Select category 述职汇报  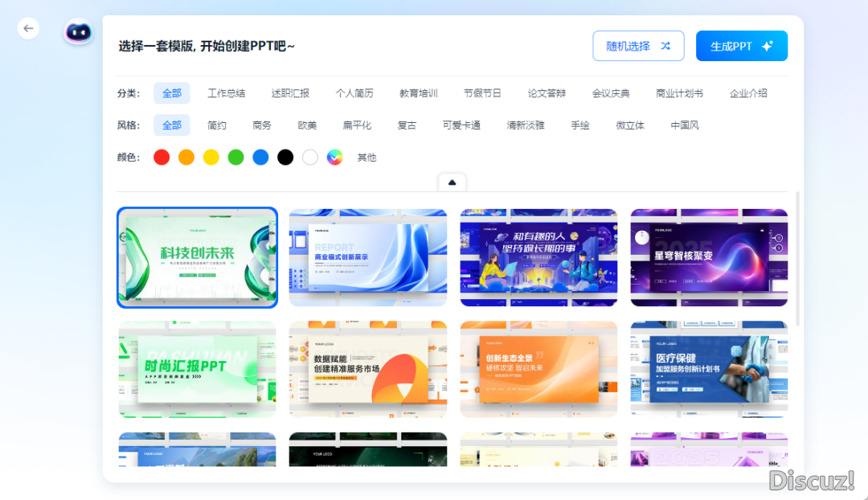click(290, 93)
